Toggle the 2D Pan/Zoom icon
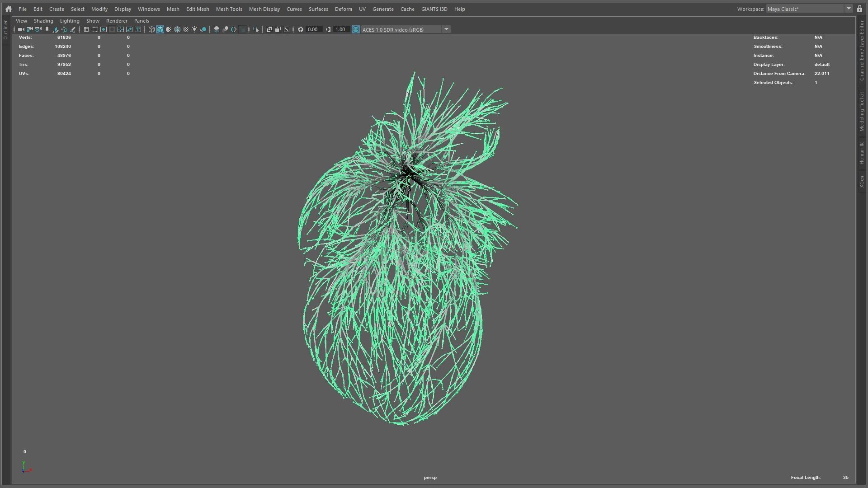The height and width of the screenshot is (488, 868). click(64, 29)
